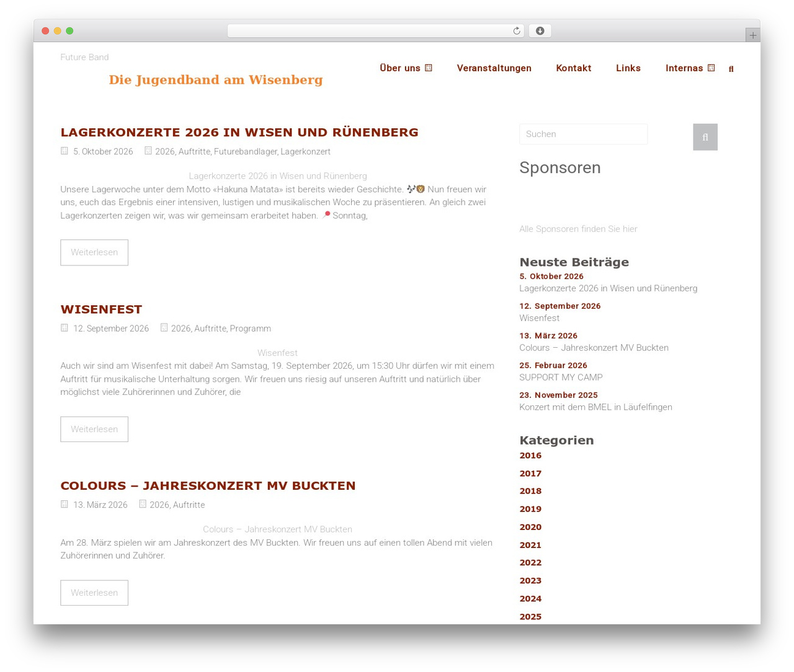Viewport: 794px width, 672px height.
Task: Open recent post SUPPORT MY CAMP
Action: [561, 377]
